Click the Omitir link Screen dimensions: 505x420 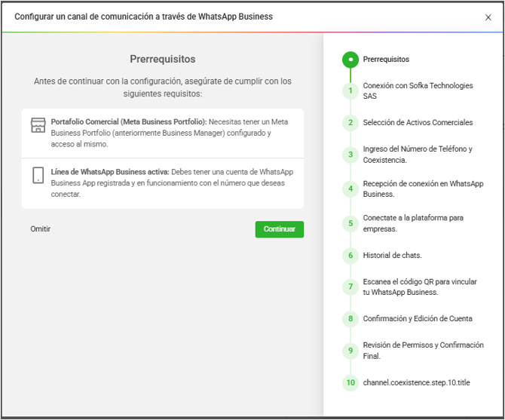41,229
